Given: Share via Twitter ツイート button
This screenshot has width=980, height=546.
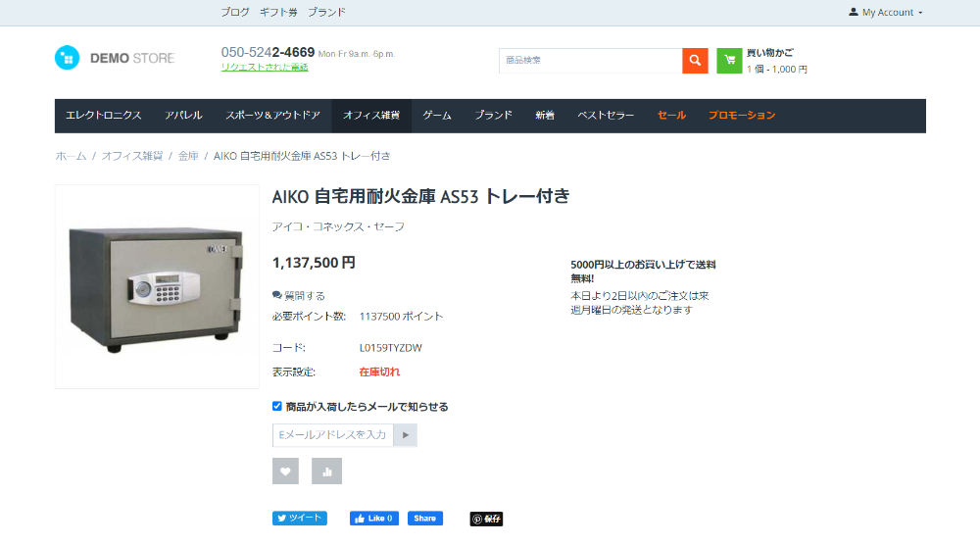Looking at the screenshot, I should [299, 519].
